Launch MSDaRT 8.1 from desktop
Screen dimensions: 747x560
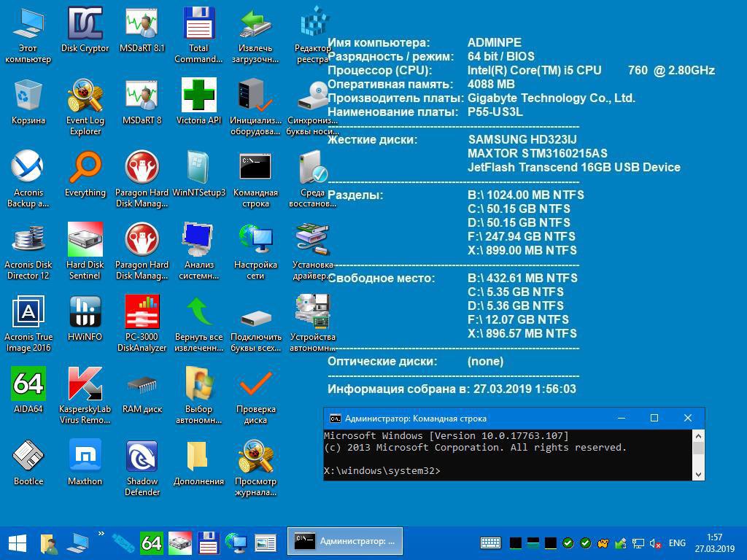coord(142,29)
